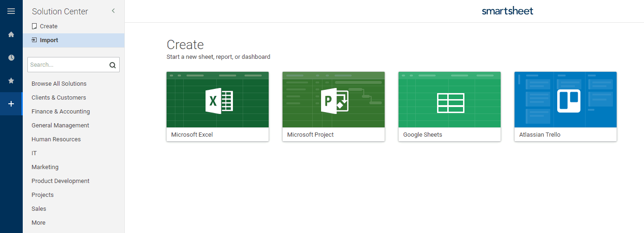This screenshot has height=233, width=644.
Task: Open Recents clock icon
Action: pos(11,57)
